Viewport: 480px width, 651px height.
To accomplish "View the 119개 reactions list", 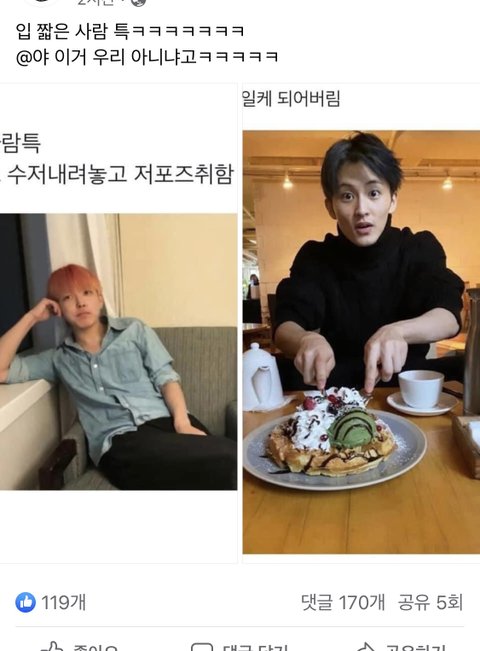I will click(64, 602).
